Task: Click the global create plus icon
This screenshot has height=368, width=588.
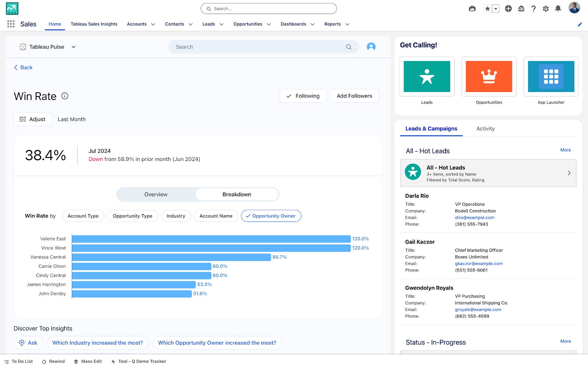Action: [508, 8]
